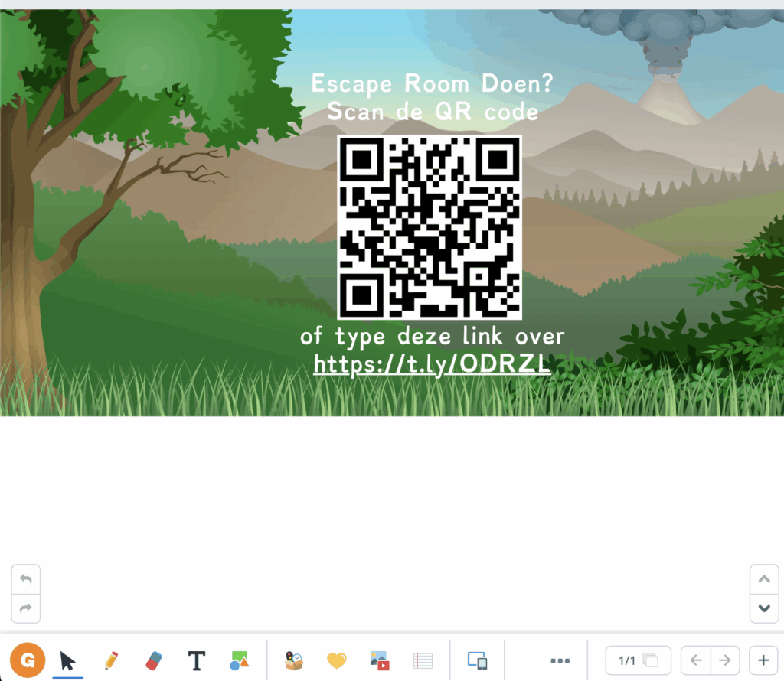784x681 pixels.
Task: Add a new page with plus button
Action: 763,660
